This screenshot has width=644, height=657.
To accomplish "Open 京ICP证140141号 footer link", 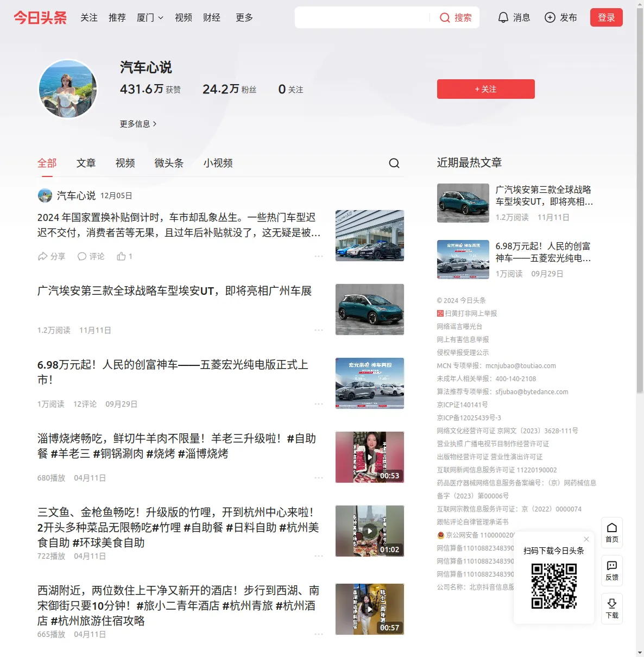I will [462, 405].
